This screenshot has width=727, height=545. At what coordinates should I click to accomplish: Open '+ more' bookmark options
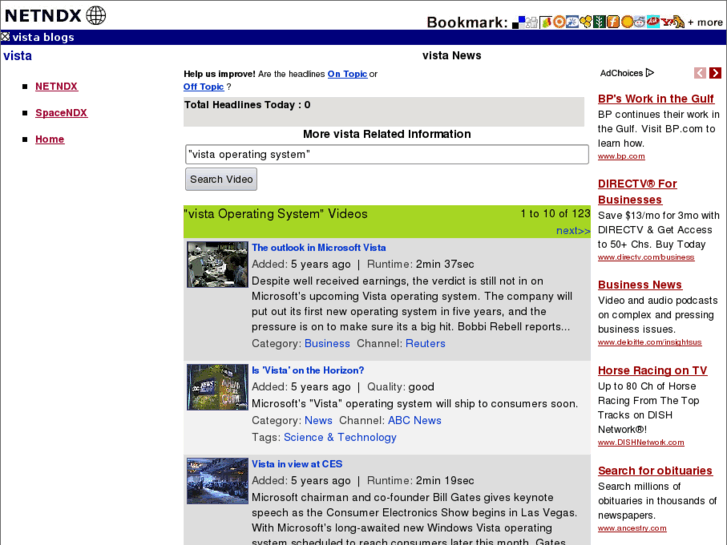click(x=705, y=22)
